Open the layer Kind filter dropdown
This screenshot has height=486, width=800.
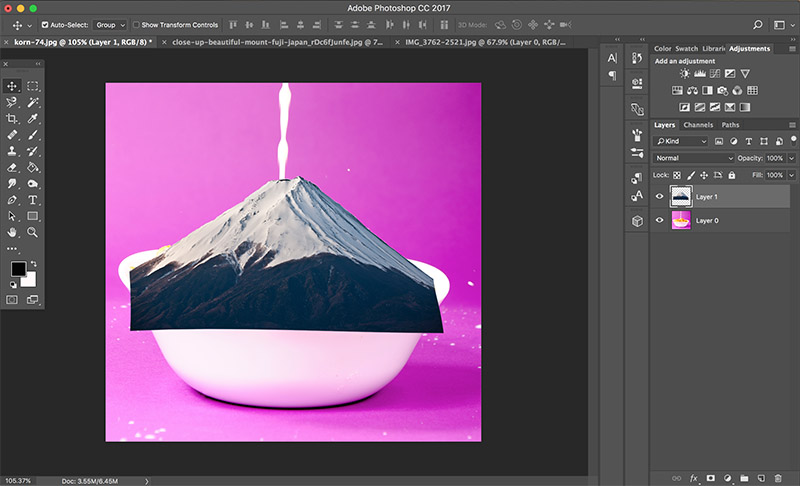[681, 141]
